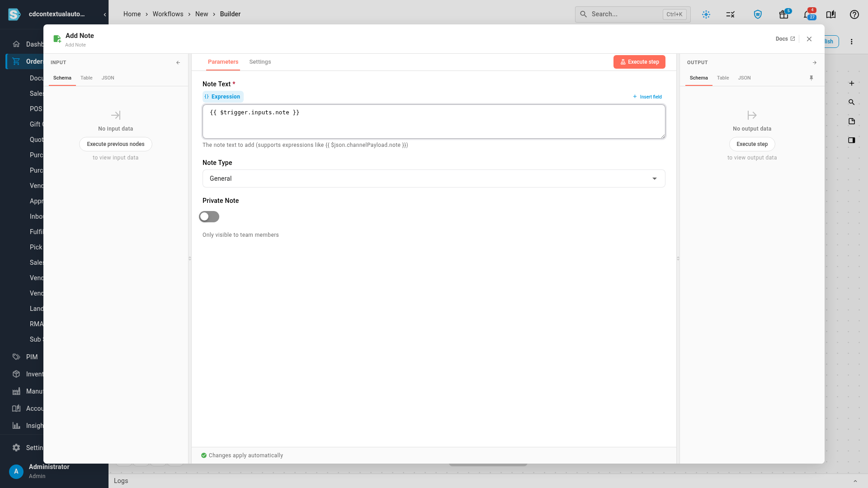Go to Workflows breadcrumb
Viewport: 868px width, 488px height.
(x=168, y=14)
